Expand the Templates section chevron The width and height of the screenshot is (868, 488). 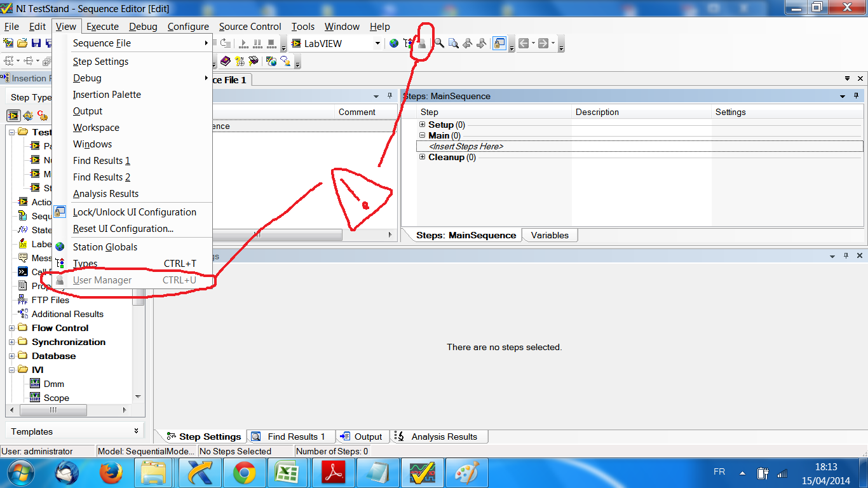pyautogui.click(x=136, y=431)
